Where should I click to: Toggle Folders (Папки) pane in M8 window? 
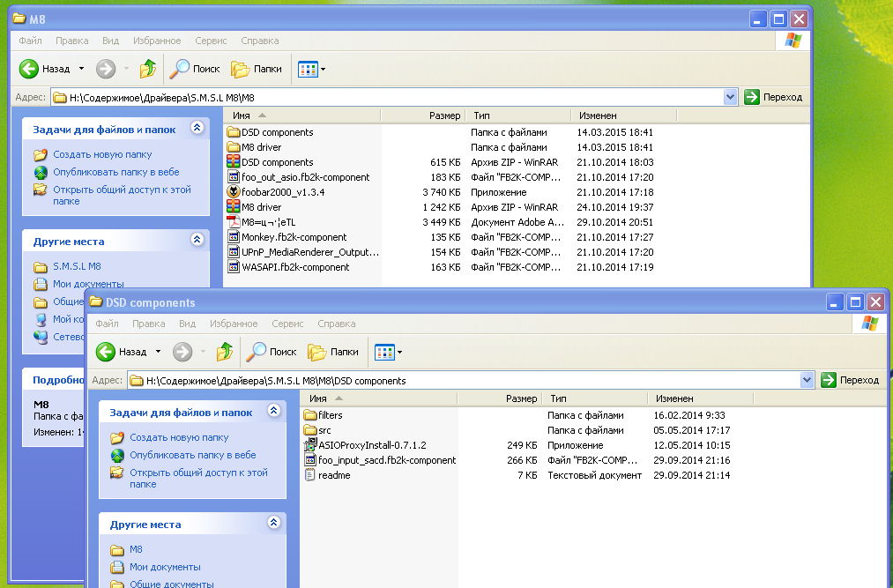pos(257,69)
